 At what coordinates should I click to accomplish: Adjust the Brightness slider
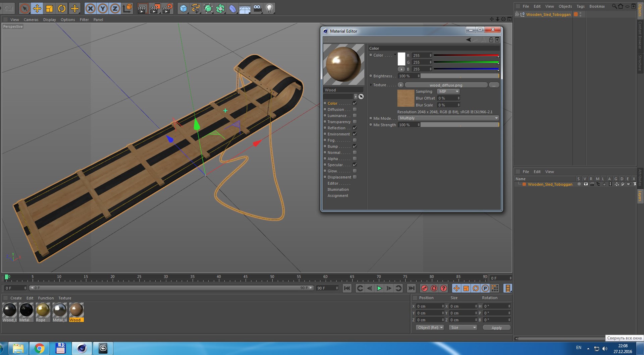click(x=460, y=76)
